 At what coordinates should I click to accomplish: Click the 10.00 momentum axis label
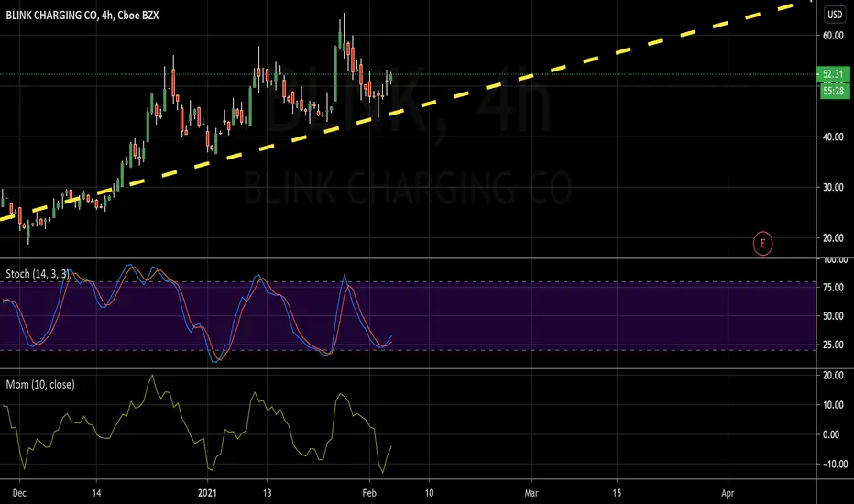(x=833, y=405)
